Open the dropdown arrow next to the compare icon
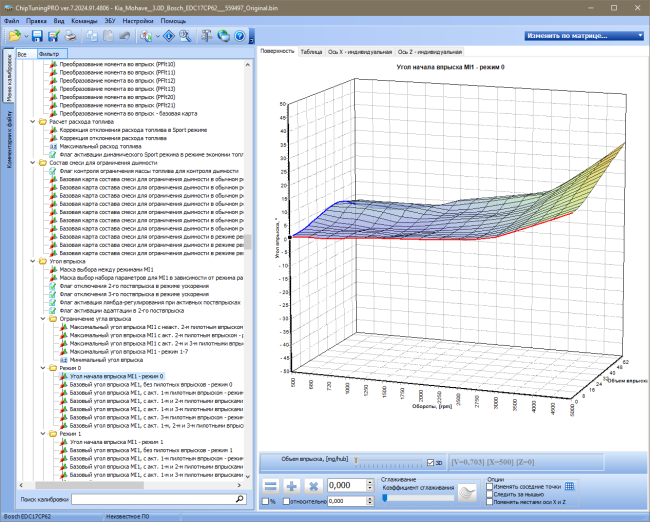The image size is (650, 522). click(x=158, y=36)
